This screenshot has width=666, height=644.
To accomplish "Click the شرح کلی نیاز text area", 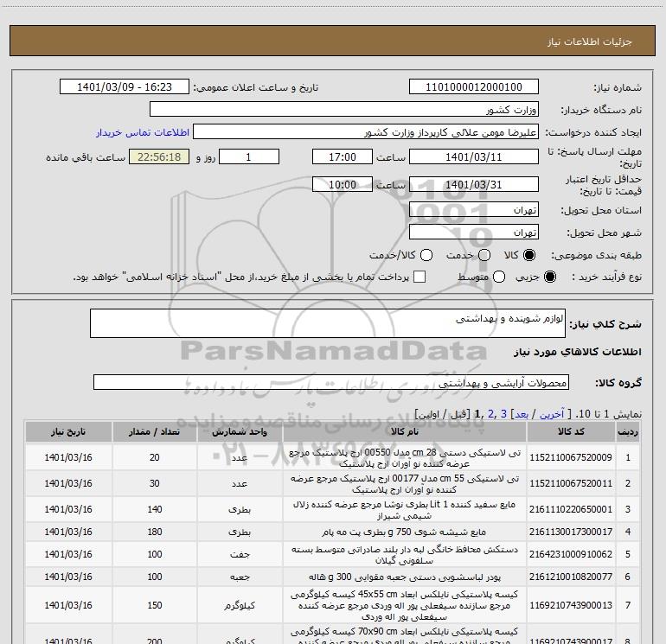I will point(328,323).
